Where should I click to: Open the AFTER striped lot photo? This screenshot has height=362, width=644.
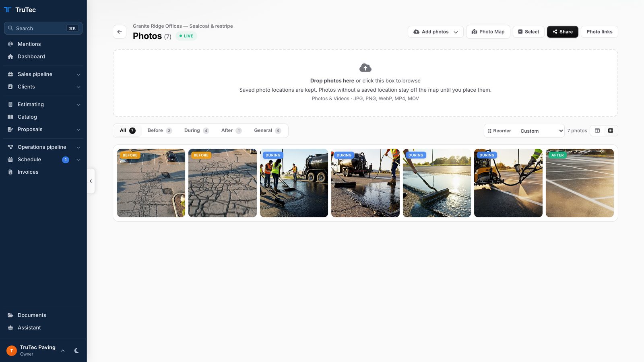tap(580, 183)
